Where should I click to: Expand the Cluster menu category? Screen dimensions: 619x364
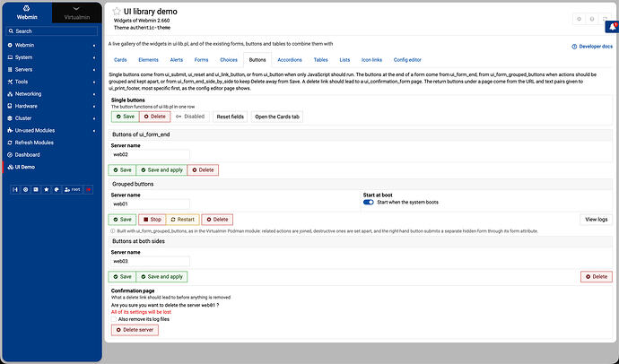coord(52,118)
